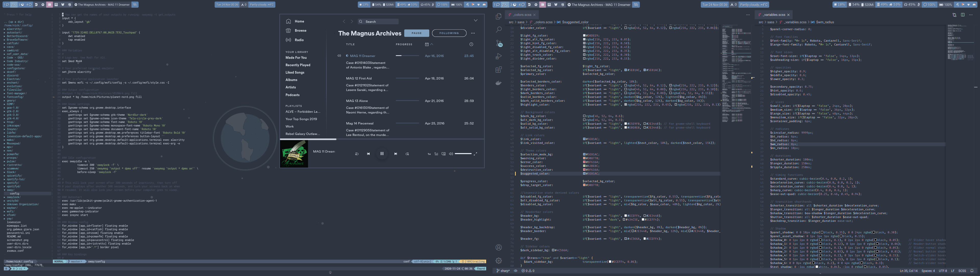The image size is (980, 276).
Task: Sort episodes by release date calendar icon
Action: [x=427, y=44]
